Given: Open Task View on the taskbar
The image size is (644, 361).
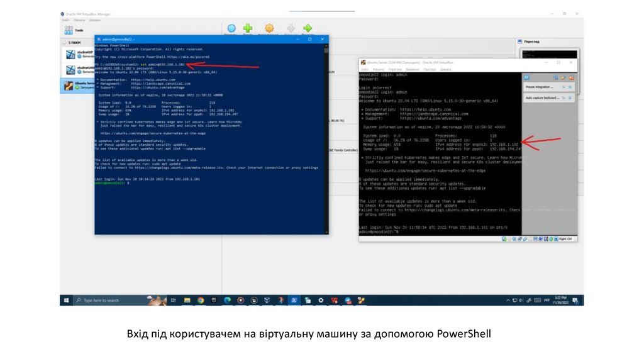Looking at the screenshot, I should point(174,301).
